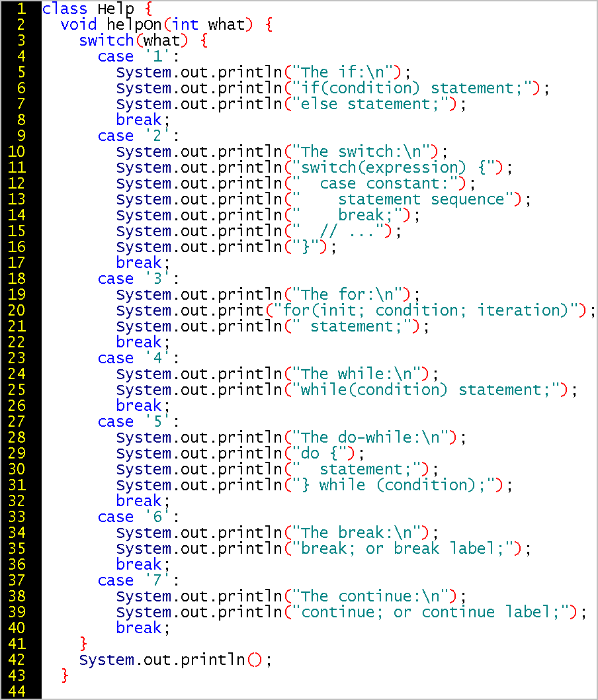Click the closing brace beside line 43
This screenshot has height=700, width=598.
pyautogui.click(x=65, y=676)
